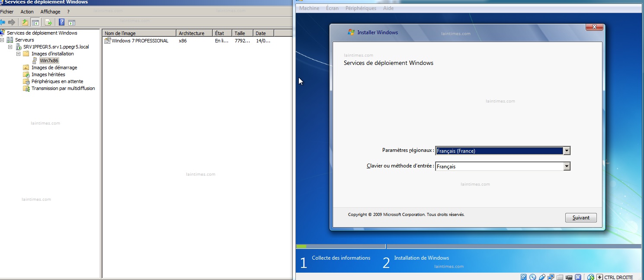Collapse the SRV1PPEGR5.srv1.ppegr5.local node
The width and height of the screenshot is (644, 280).
(10, 47)
